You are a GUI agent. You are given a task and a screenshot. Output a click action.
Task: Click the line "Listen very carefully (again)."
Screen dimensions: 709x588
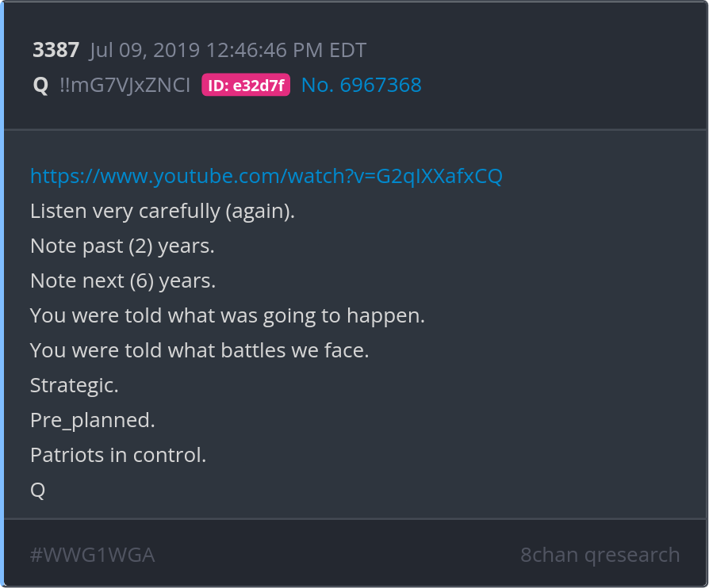(x=163, y=212)
